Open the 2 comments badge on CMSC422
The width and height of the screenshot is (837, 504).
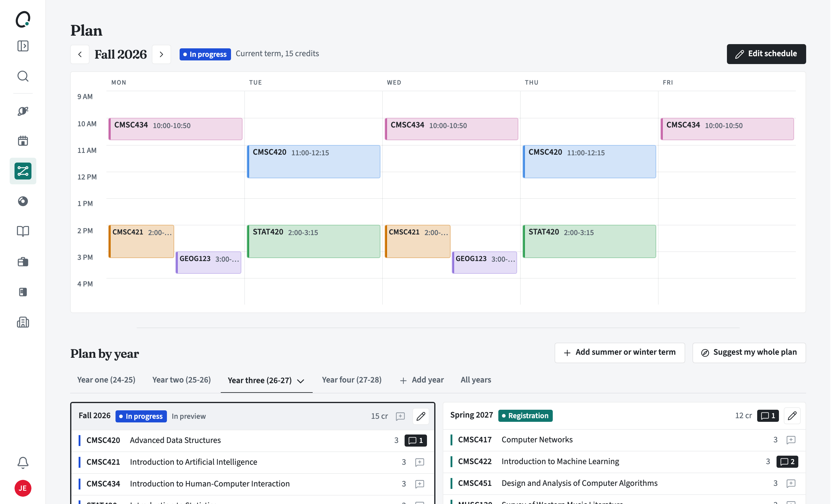point(787,461)
